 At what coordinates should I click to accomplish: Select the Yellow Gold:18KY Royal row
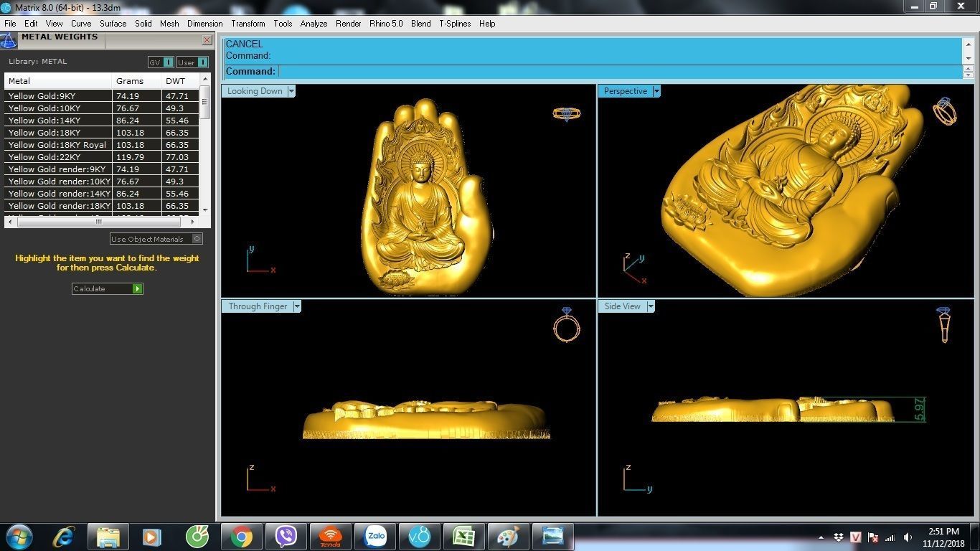(101, 145)
